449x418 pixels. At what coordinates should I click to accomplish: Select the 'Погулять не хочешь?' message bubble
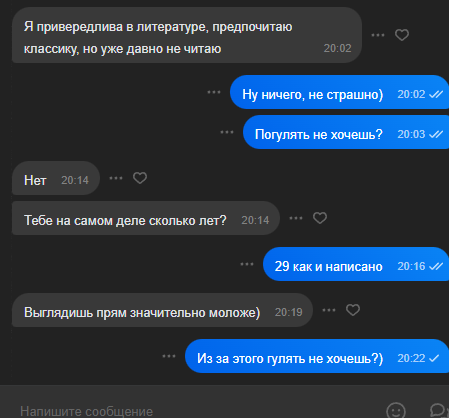coord(346,132)
